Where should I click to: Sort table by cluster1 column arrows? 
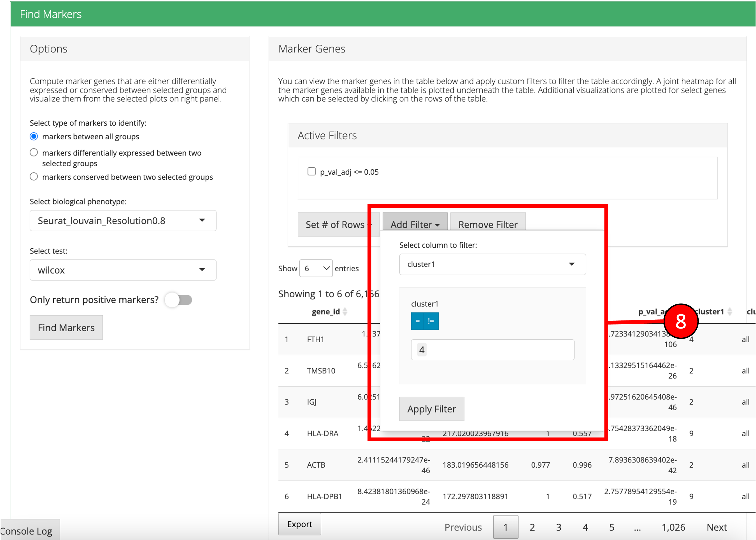pos(730,312)
